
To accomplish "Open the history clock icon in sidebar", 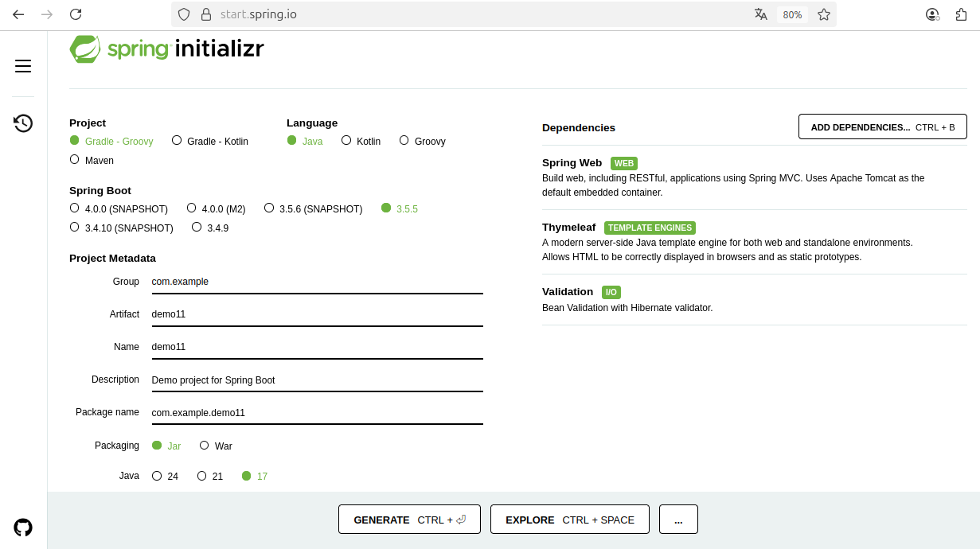I will 23,123.
